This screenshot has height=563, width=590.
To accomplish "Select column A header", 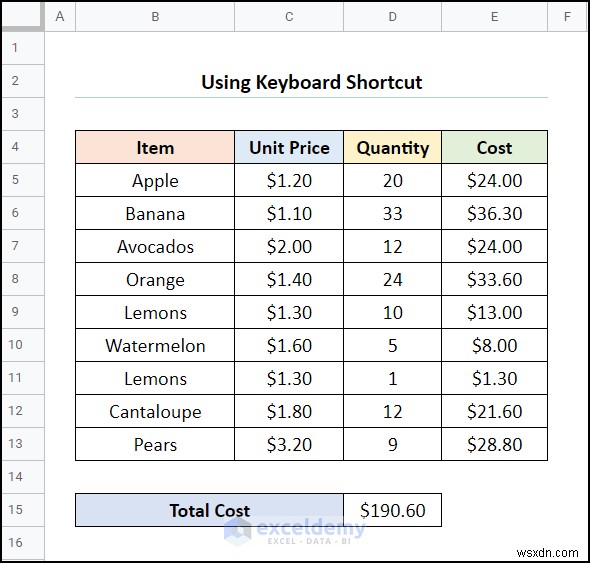I will 60,17.
